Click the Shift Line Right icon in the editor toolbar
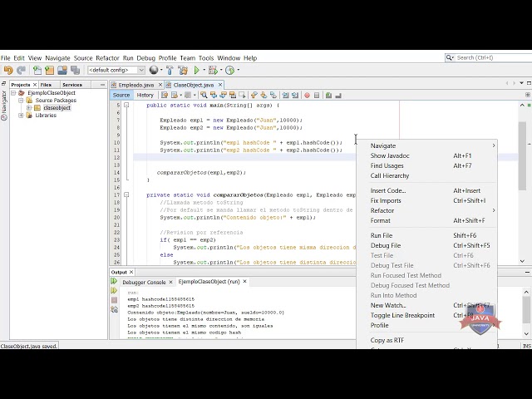The height and width of the screenshot is (399, 532). coord(295,96)
